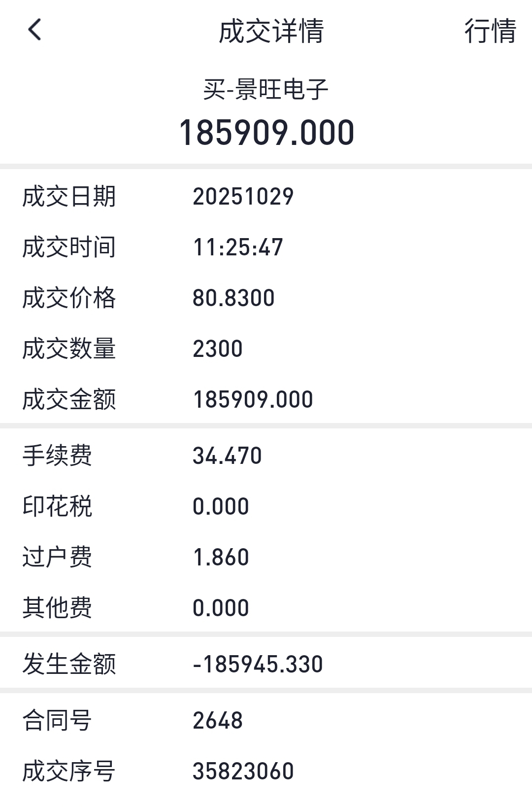Image resolution: width=532 pixels, height=807 pixels.
Task: Select the 成交详情 page title
Action: (271, 31)
